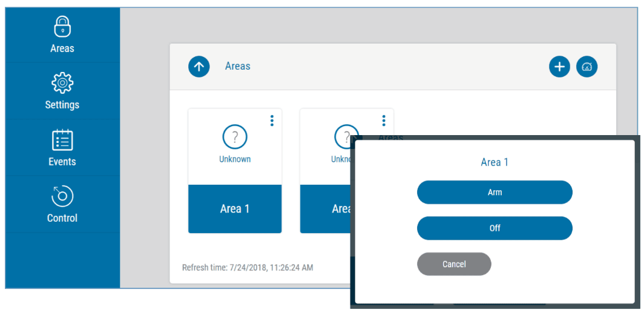
Task: Click the Areas title in panel header
Action: [x=237, y=67]
